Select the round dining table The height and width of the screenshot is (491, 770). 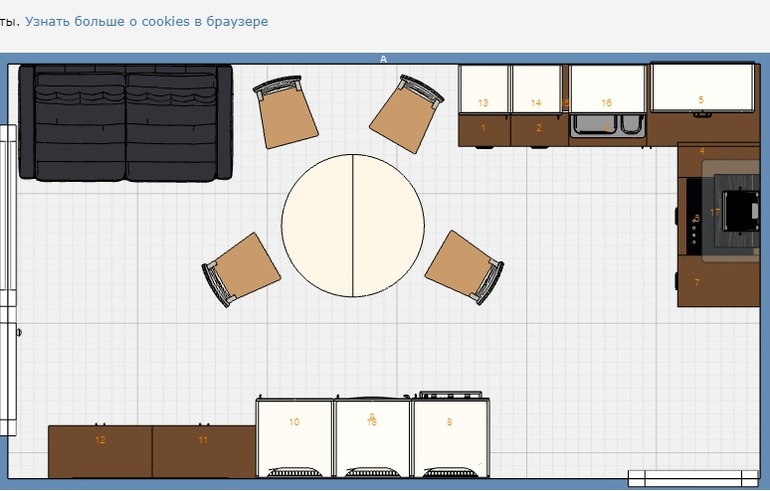coord(353,225)
